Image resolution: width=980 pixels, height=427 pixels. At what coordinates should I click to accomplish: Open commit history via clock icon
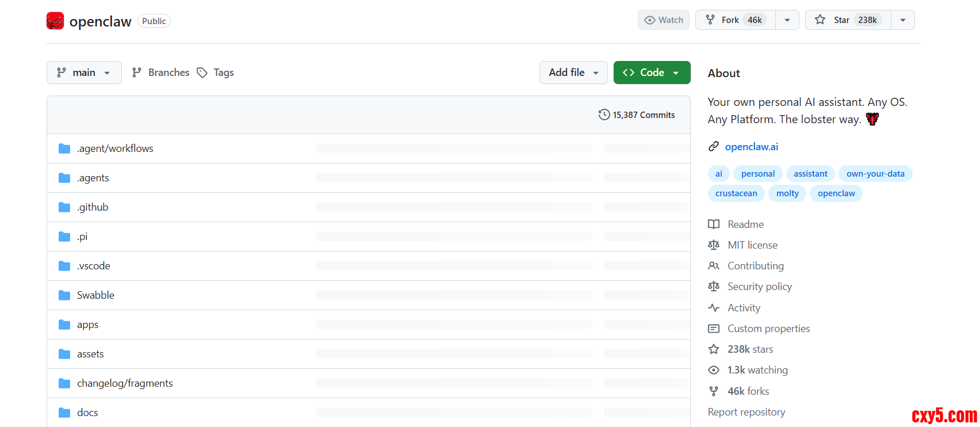tap(604, 115)
